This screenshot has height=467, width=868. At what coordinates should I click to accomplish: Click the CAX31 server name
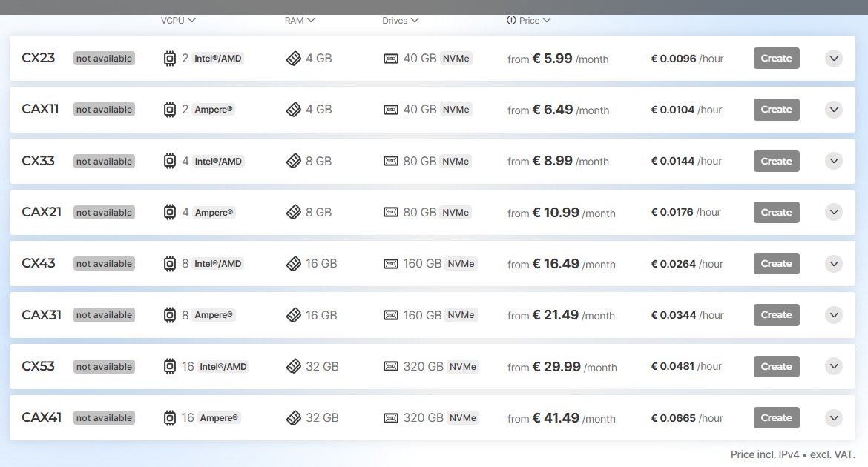pyautogui.click(x=42, y=315)
